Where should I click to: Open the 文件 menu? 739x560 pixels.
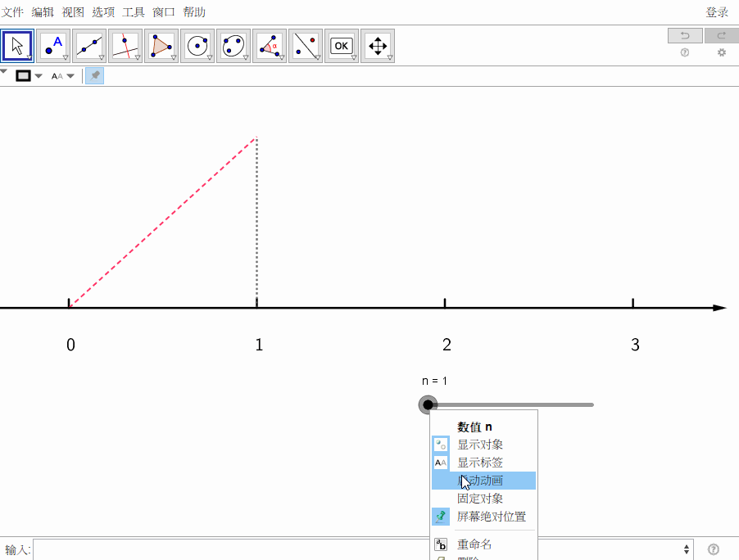point(13,12)
